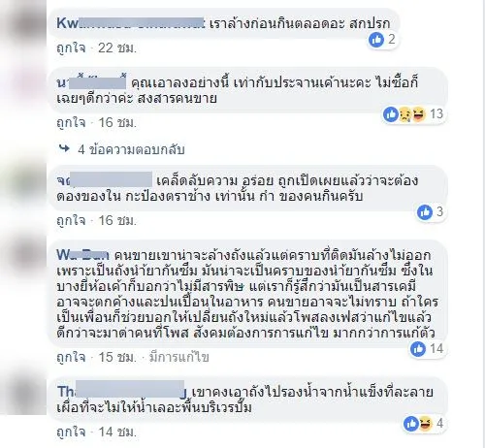Click the 15 ชม. timestamp
485x448 pixels.
pos(117,357)
